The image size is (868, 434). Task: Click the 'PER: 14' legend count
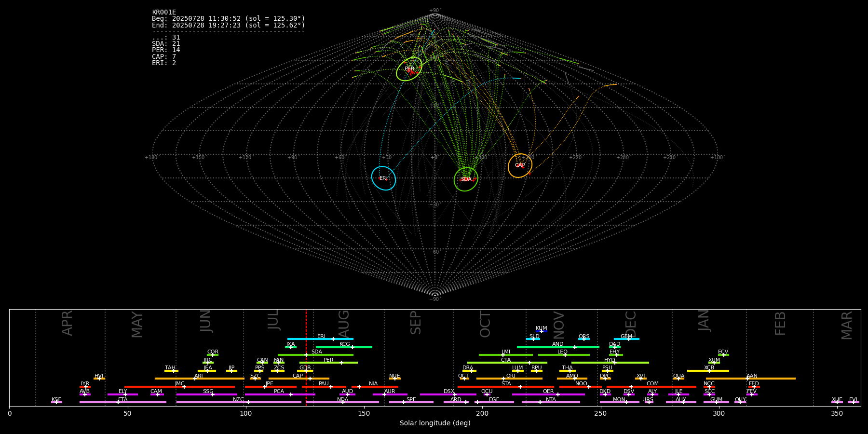166,50
